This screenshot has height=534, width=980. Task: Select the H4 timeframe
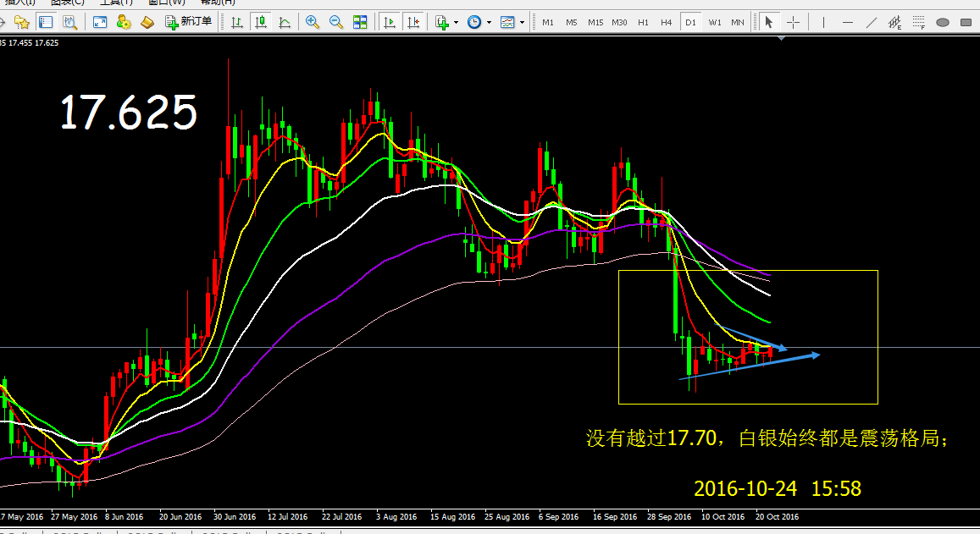[667, 23]
